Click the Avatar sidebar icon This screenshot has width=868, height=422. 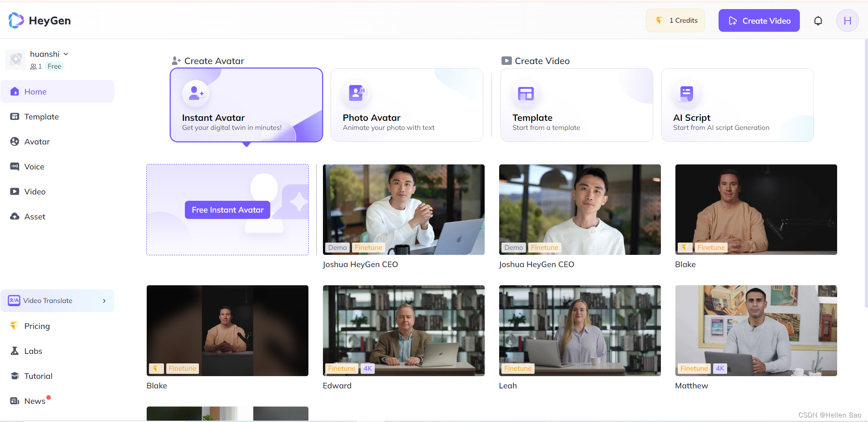coord(15,141)
